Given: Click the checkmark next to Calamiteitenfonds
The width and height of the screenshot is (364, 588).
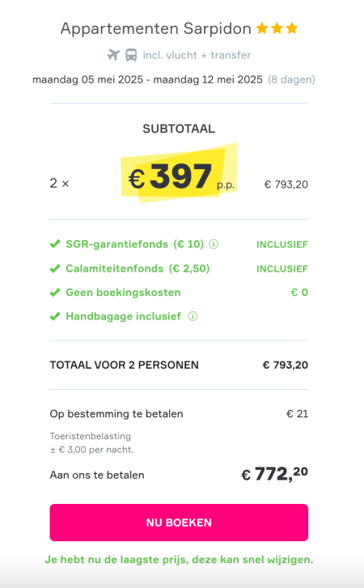Looking at the screenshot, I should pos(55,269).
